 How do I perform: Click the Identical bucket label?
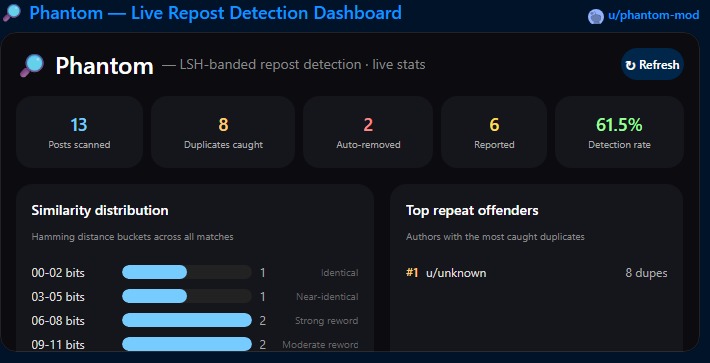(x=340, y=273)
